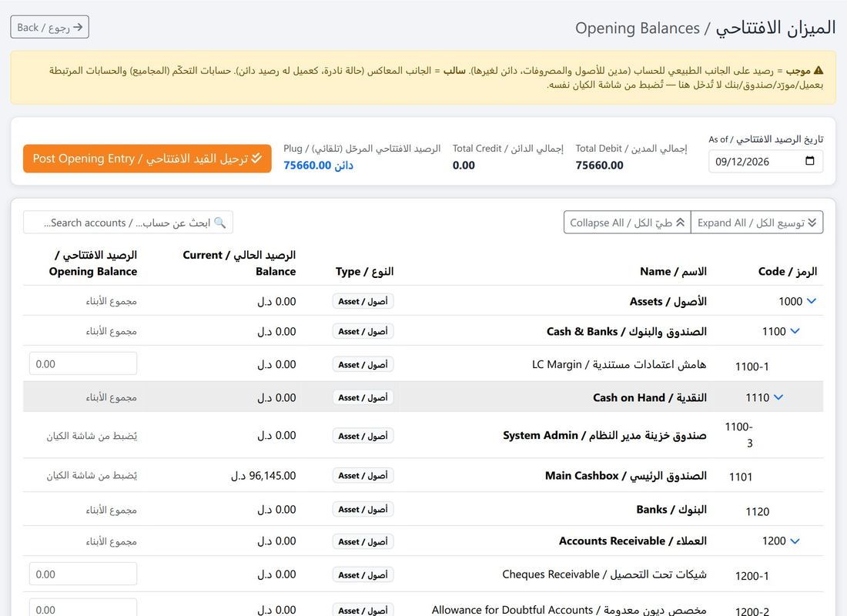This screenshot has width=847, height=616.
Task: Open the calendar picker in the As of date field
Action: click(x=809, y=161)
